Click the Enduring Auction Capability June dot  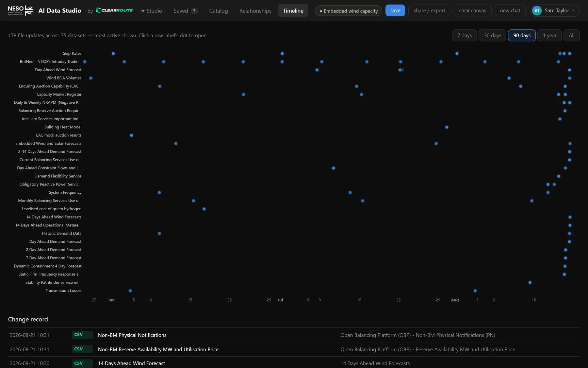click(160, 86)
